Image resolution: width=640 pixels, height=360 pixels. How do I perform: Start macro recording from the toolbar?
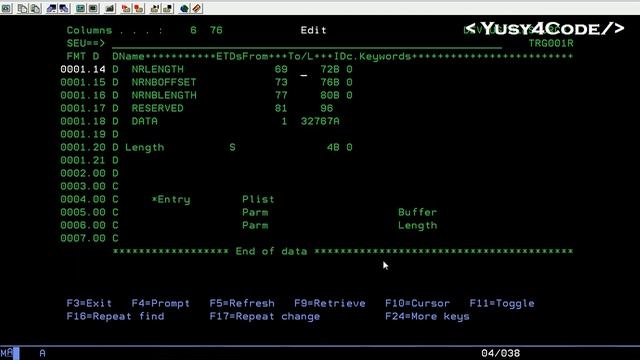pyautogui.click(x=126, y=8)
